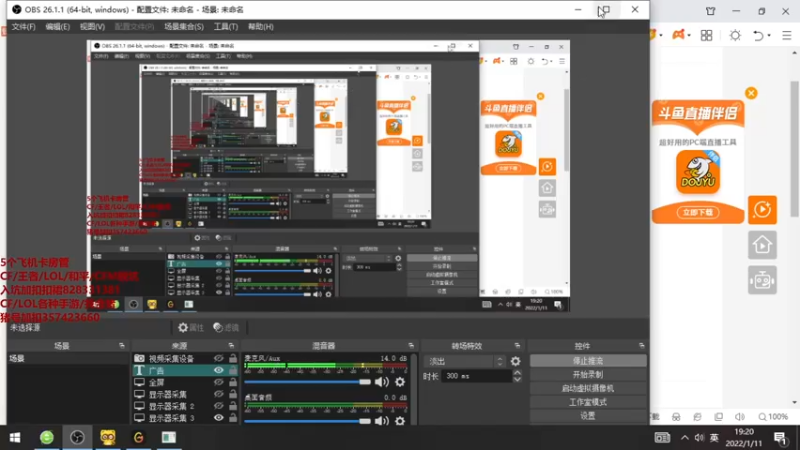Increase transition duration with up arrow
This screenshot has width=800, height=450.
coord(517,373)
